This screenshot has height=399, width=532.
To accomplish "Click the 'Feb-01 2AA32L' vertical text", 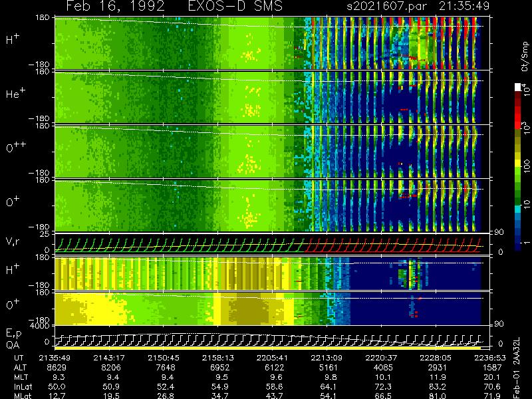I will (x=517, y=368).
